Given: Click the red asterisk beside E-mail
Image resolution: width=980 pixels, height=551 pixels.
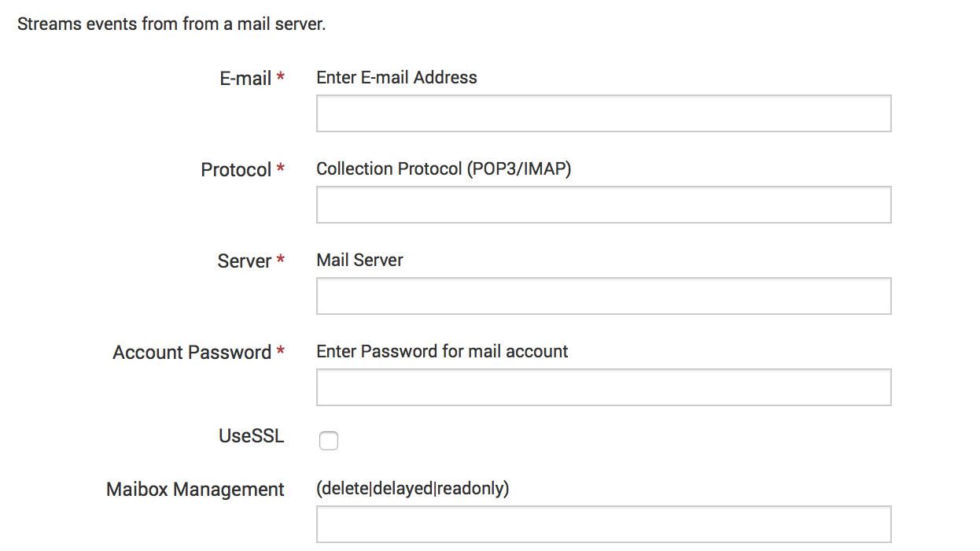Looking at the screenshot, I should [280, 78].
